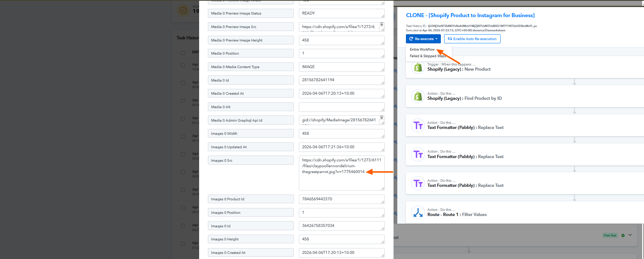
Task: Open the Re-execute dropdown button
Action: click(x=423, y=39)
